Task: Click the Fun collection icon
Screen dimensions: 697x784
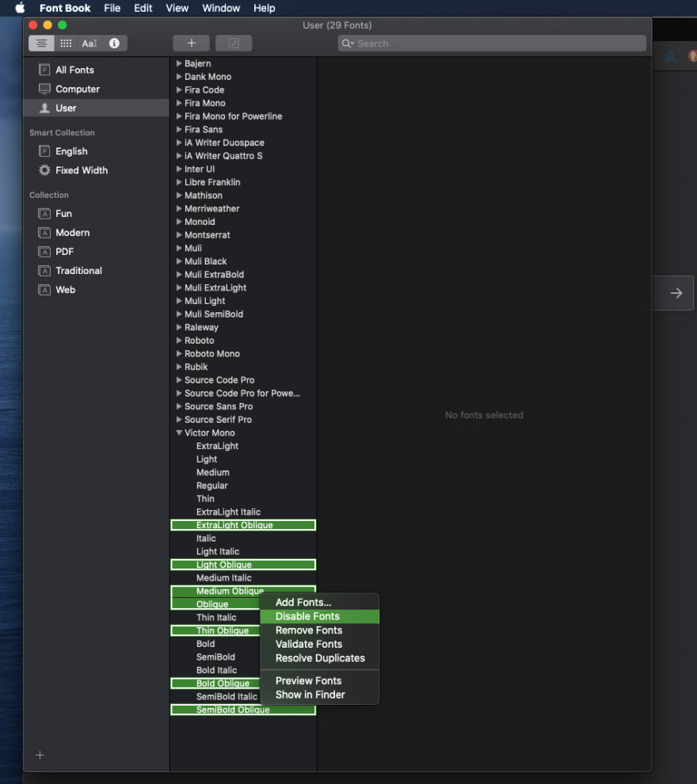Action: click(x=44, y=214)
